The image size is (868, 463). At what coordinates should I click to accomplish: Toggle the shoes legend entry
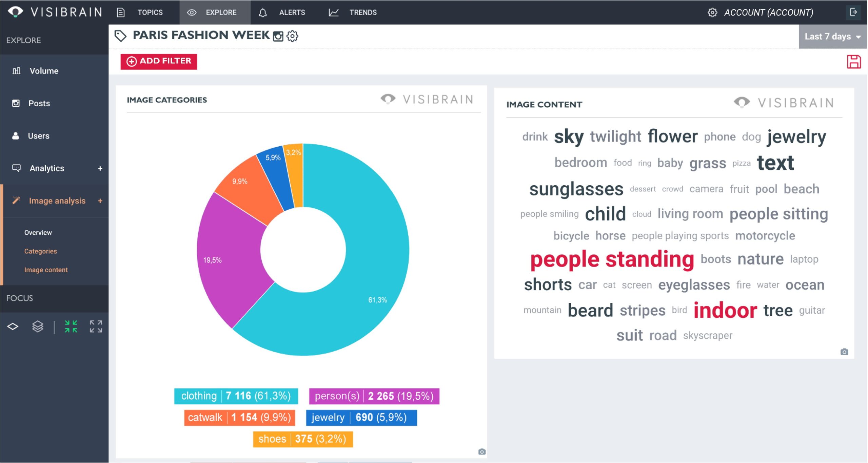click(303, 439)
